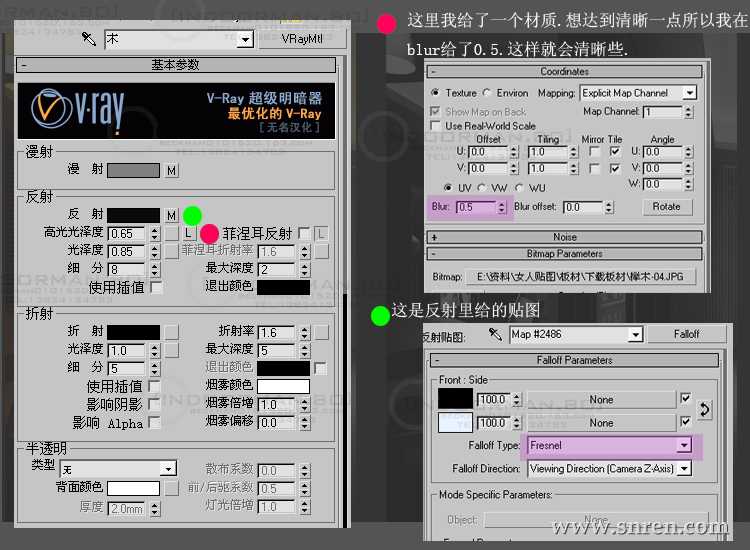The image size is (750, 550).
Task: Click the black Front falloff color swatch
Action: pos(455,399)
